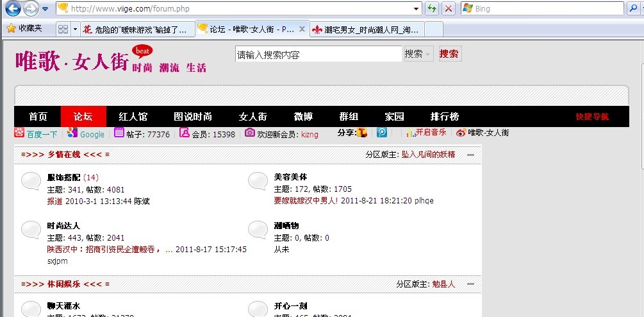Open the 服饰搭配 forum board
The height and width of the screenshot is (317, 644).
tap(63, 177)
